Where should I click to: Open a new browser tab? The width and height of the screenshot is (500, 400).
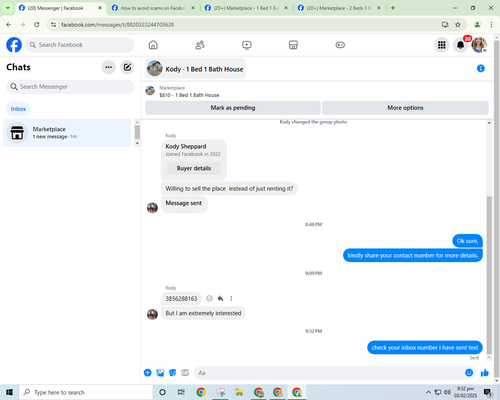(393, 8)
